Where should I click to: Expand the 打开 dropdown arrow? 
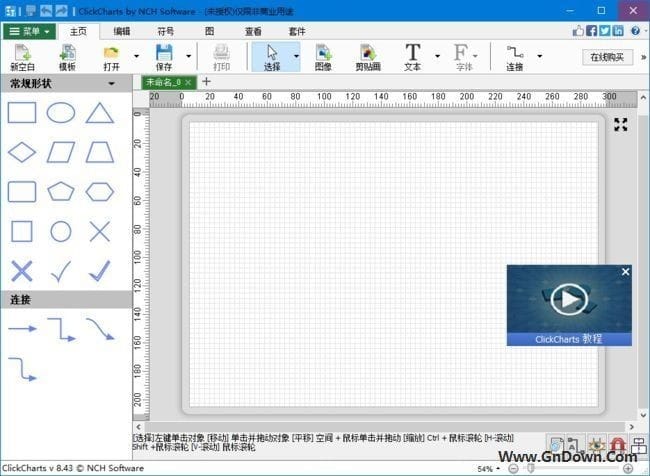136,56
